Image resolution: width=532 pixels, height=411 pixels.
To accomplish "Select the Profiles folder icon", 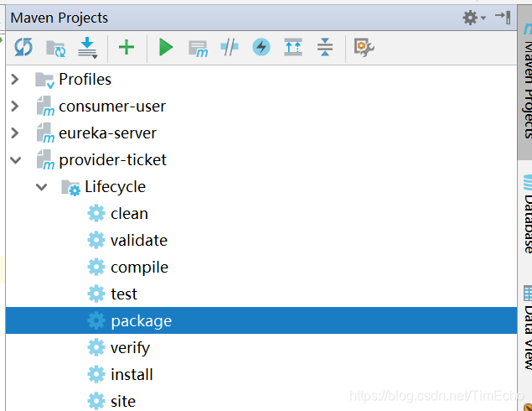I will (44, 81).
